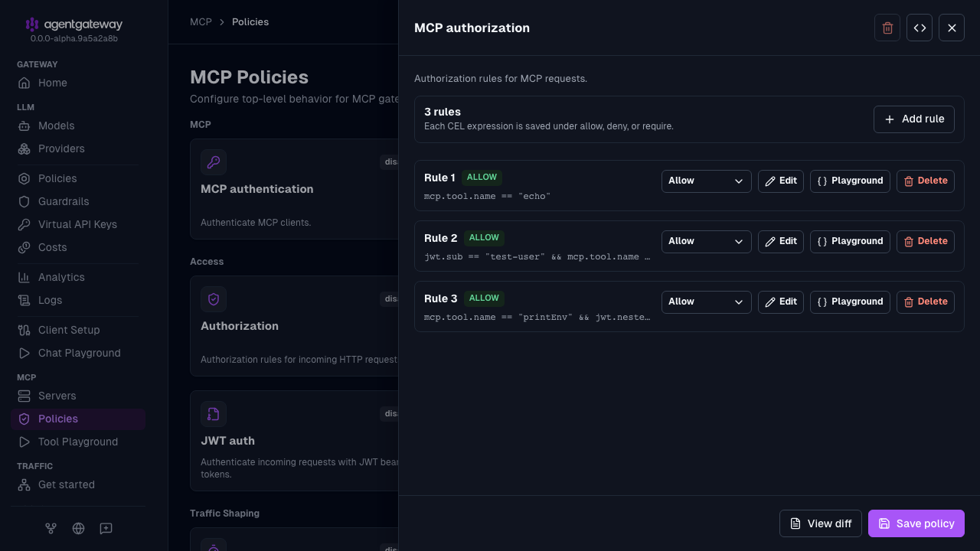The width and height of the screenshot is (980, 551).
Task: Click the key icon on MCP authentication card
Action: tap(214, 162)
